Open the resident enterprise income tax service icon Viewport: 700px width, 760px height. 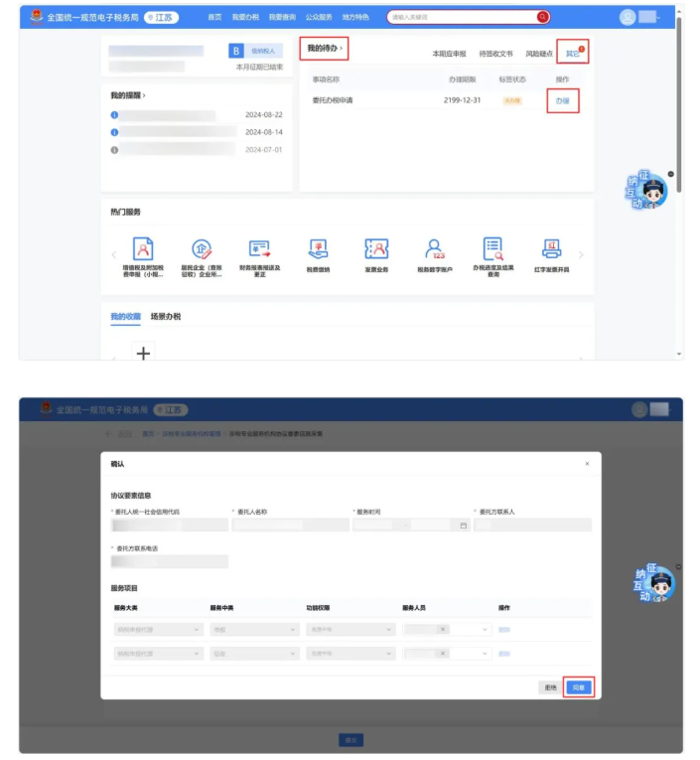tap(202, 249)
